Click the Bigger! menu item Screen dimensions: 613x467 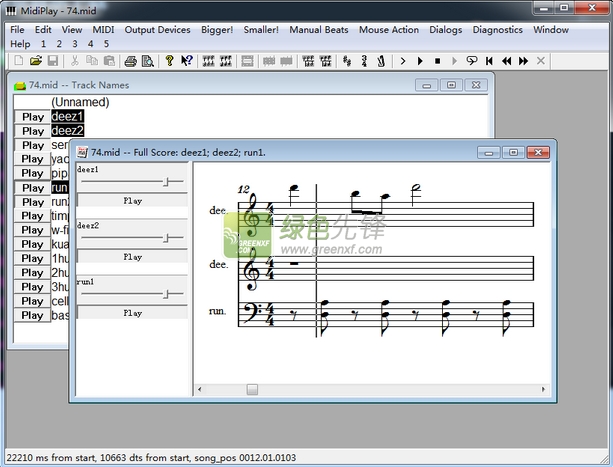tap(217, 30)
